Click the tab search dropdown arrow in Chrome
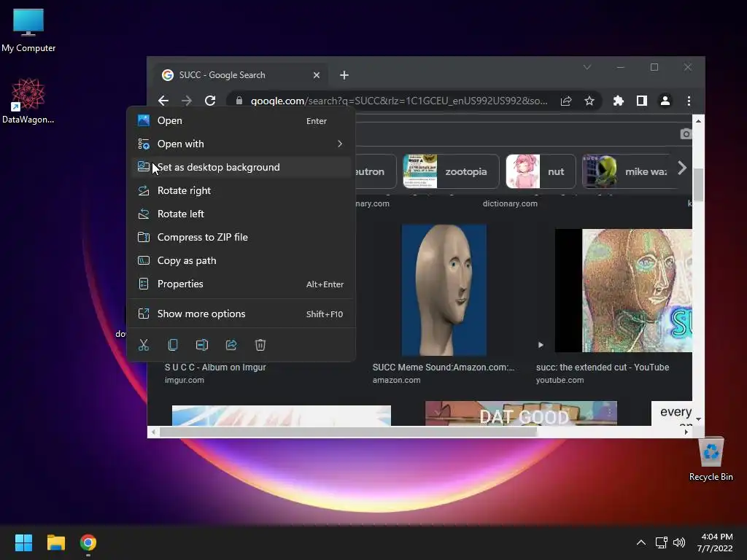The image size is (747, 560). [587, 67]
